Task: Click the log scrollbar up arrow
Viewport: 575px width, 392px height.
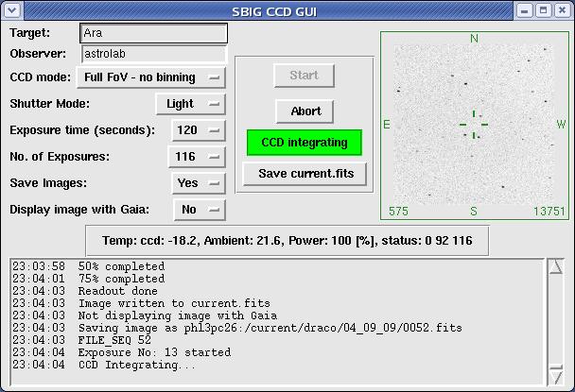Action: coord(555,266)
